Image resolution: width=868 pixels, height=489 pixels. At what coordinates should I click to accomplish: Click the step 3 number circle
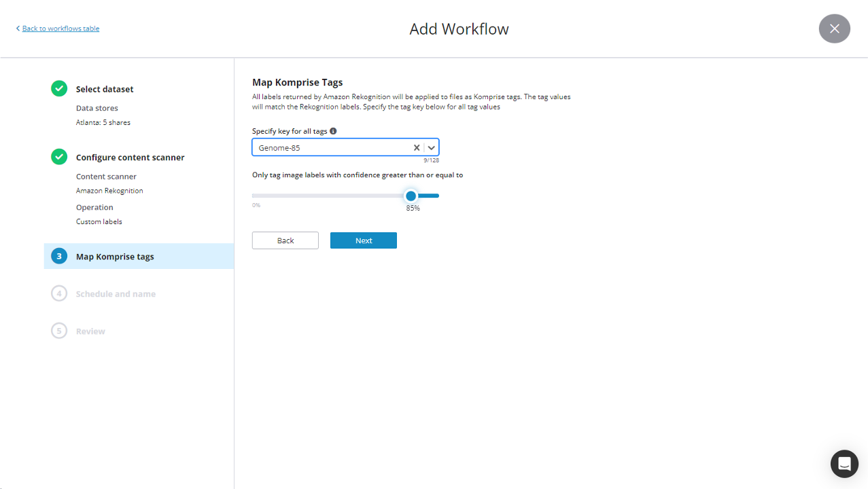59,256
